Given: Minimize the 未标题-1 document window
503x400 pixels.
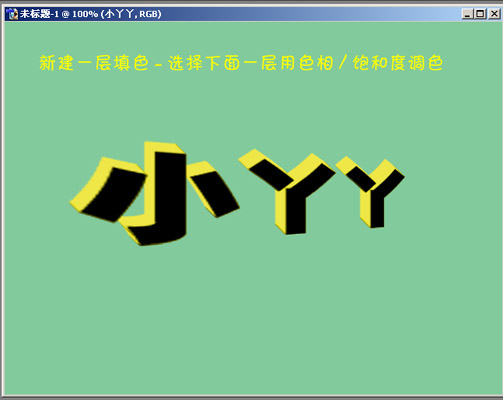Looking at the screenshot, I should tap(467, 14).
